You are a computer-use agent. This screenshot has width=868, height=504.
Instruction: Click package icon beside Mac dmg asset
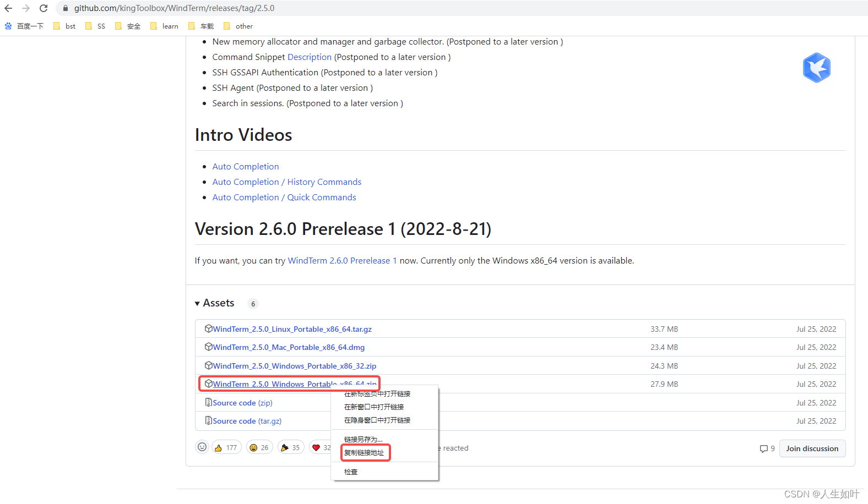(209, 347)
